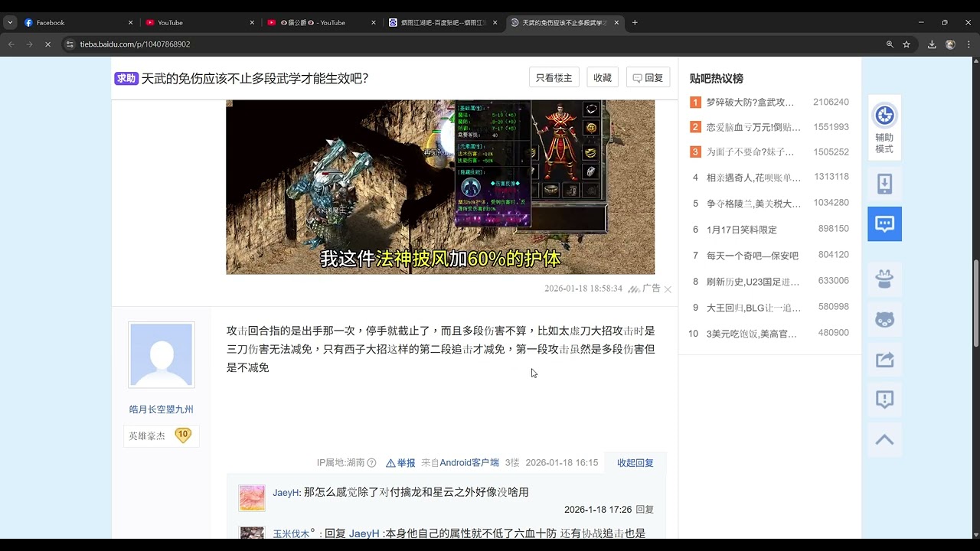The height and width of the screenshot is (551, 980).
Task: Click the back-to-top chevron icon
Action: [884, 439]
